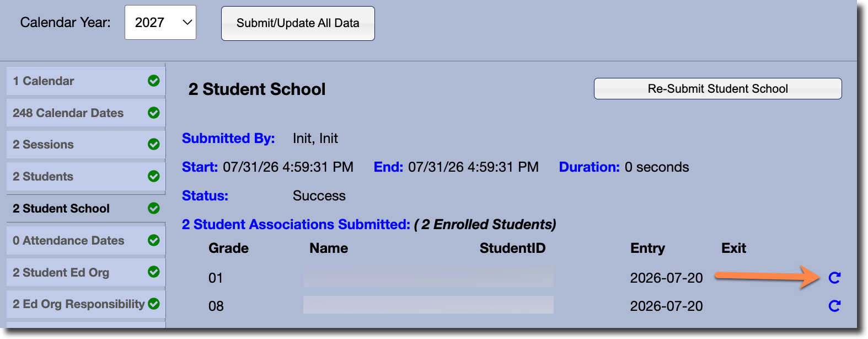Switch to 248 Calendar Dates tab

(x=86, y=113)
